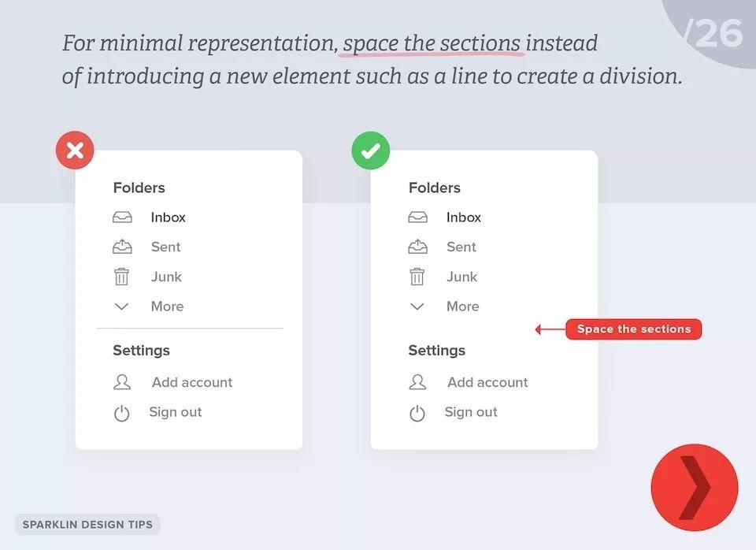Image resolution: width=756 pixels, height=550 pixels.
Task: Click the Settings heading in right card
Action: pyautogui.click(x=437, y=351)
